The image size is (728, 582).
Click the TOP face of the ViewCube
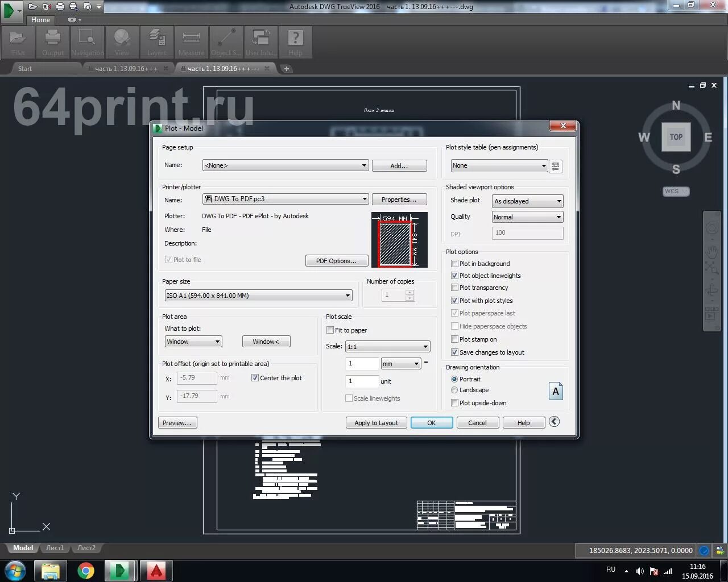coord(676,137)
